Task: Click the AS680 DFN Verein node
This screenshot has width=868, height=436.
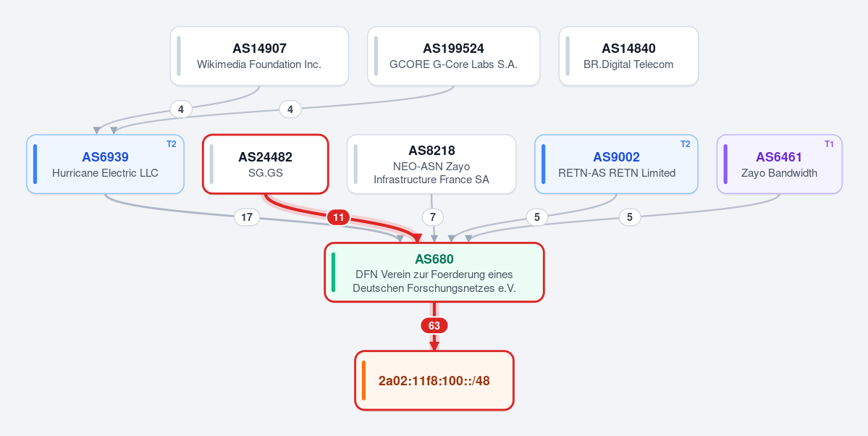Action: click(434, 272)
